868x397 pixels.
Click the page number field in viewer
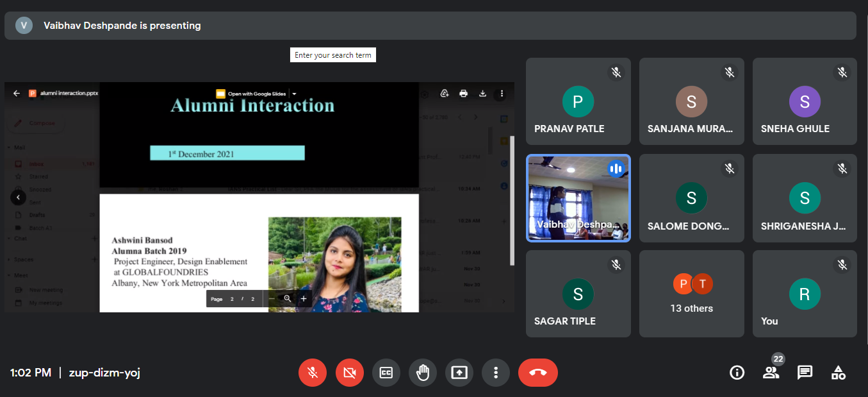pos(233,299)
